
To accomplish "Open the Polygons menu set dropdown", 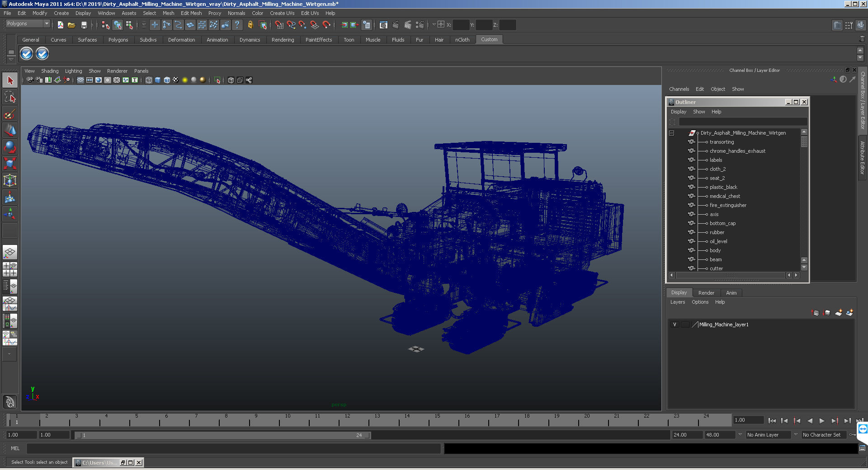I will pos(28,24).
